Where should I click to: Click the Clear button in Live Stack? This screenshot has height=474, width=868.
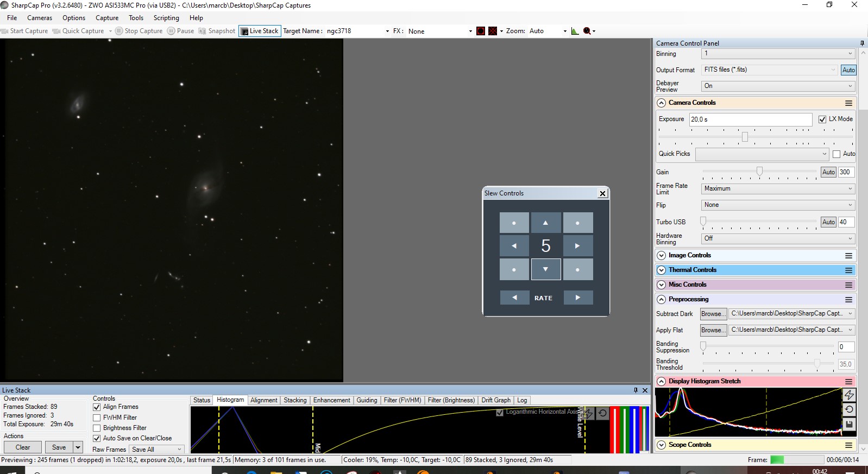point(23,447)
